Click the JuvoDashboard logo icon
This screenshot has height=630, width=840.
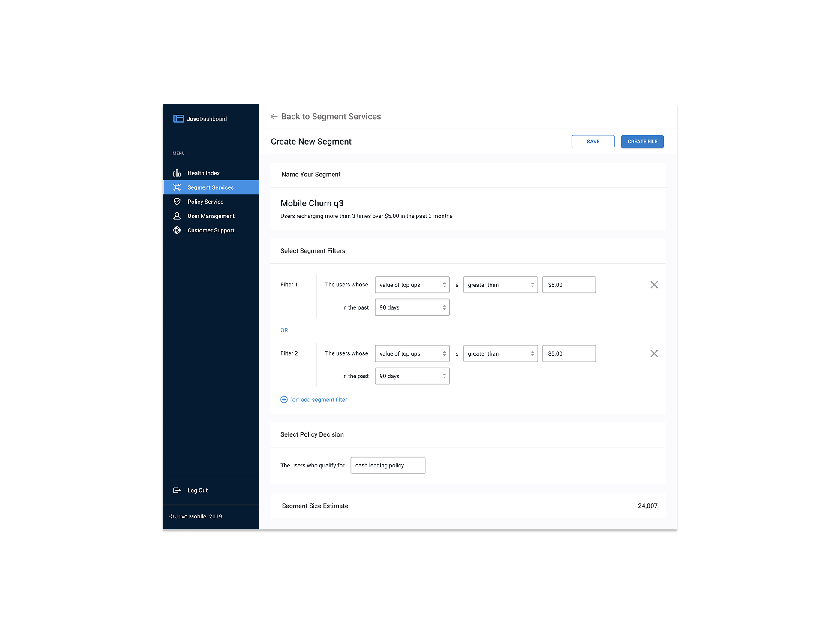coord(178,119)
